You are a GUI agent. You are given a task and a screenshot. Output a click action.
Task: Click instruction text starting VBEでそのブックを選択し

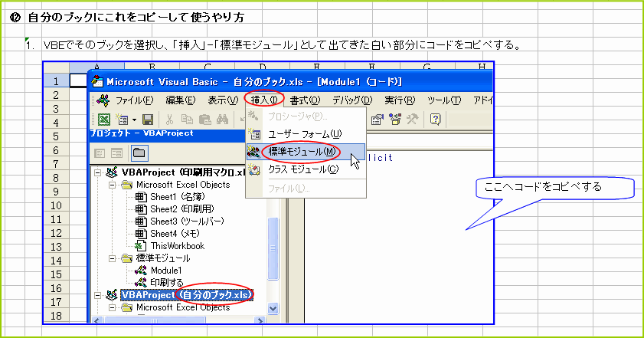[282, 44]
